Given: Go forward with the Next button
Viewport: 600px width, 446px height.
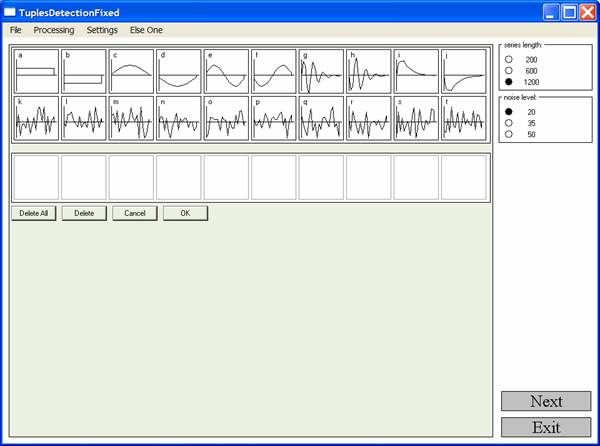Looking at the screenshot, I should click(546, 401).
